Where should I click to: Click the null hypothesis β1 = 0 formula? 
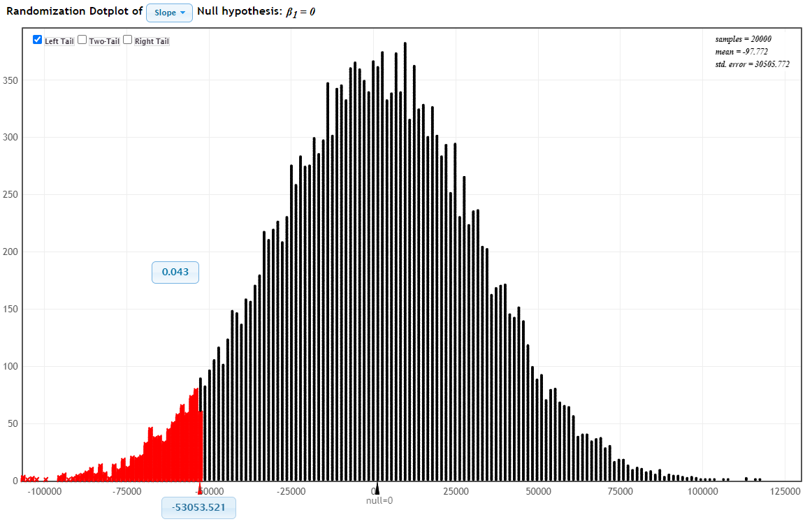300,13
